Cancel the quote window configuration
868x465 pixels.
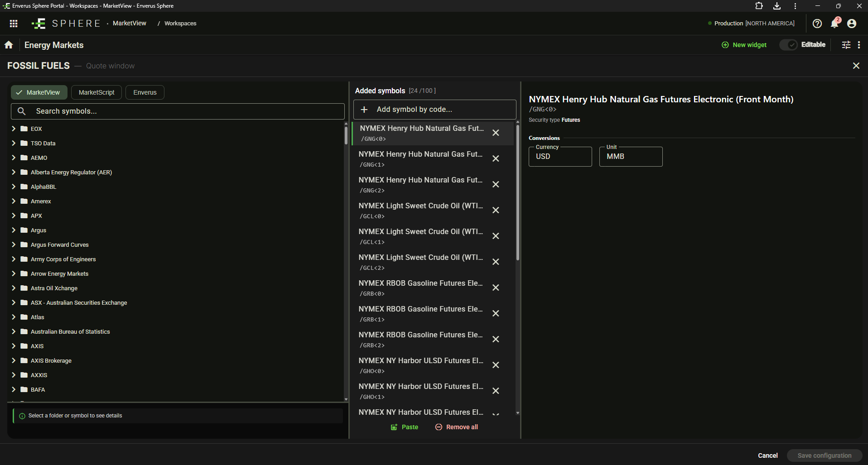tap(768, 455)
